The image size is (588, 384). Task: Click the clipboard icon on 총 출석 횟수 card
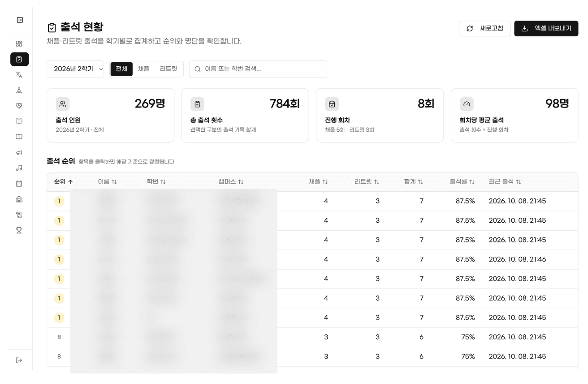pyautogui.click(x=197, y=104)
